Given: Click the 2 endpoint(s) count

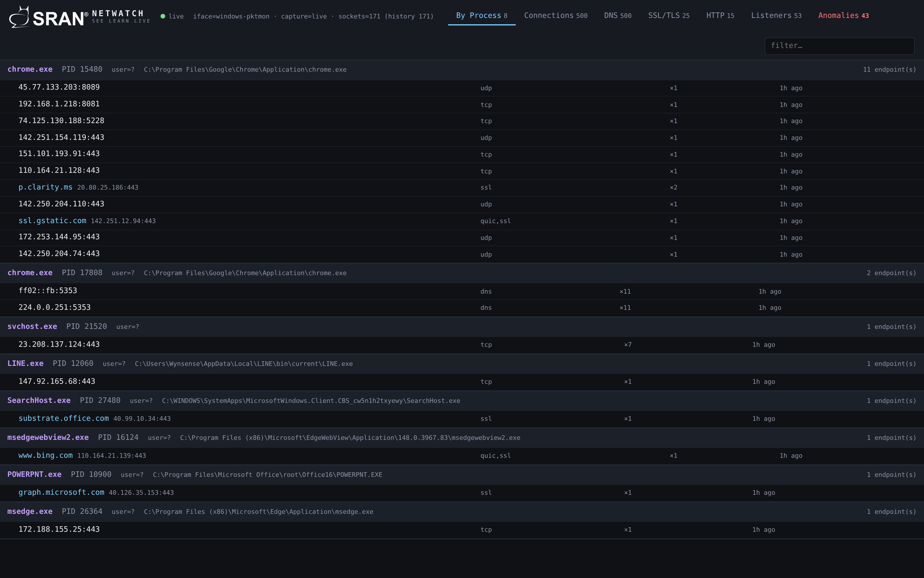Looking at the screenshot, I should 892,273.
